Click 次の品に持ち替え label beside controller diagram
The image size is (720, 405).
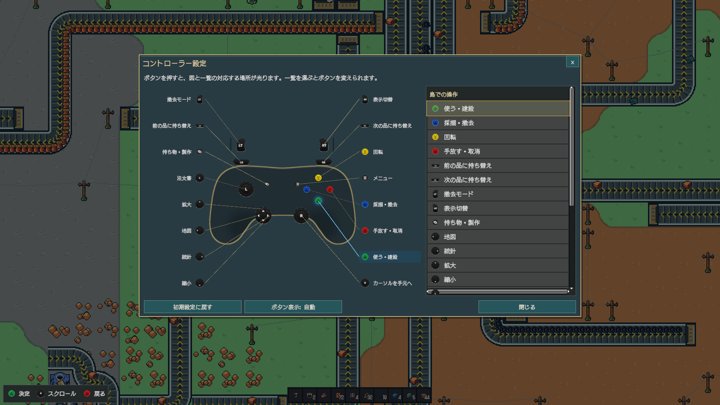click(392, 126)
